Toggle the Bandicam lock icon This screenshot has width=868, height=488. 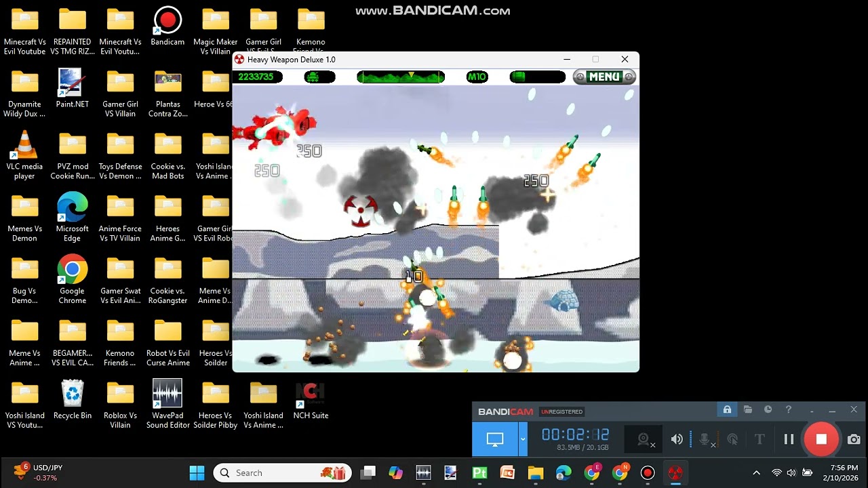[x=727, y=410]
